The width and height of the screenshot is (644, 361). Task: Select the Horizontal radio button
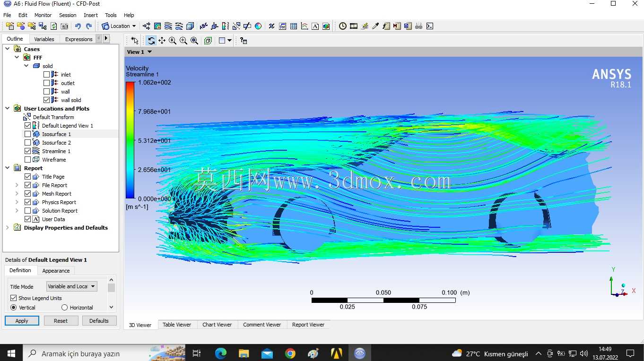click(x=64, y=308)
